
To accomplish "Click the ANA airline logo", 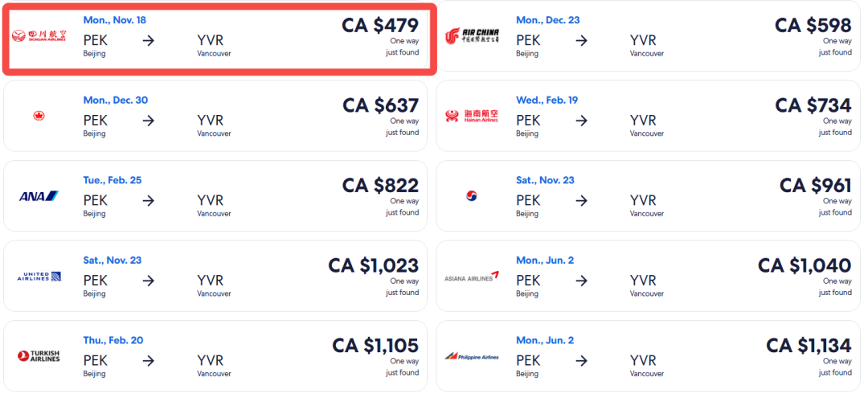I will point(39,195).
